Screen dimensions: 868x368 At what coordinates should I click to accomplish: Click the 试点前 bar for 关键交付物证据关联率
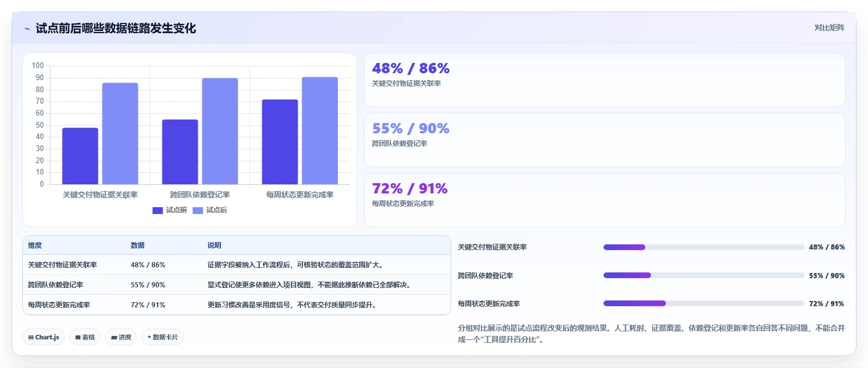pos(80,156)
